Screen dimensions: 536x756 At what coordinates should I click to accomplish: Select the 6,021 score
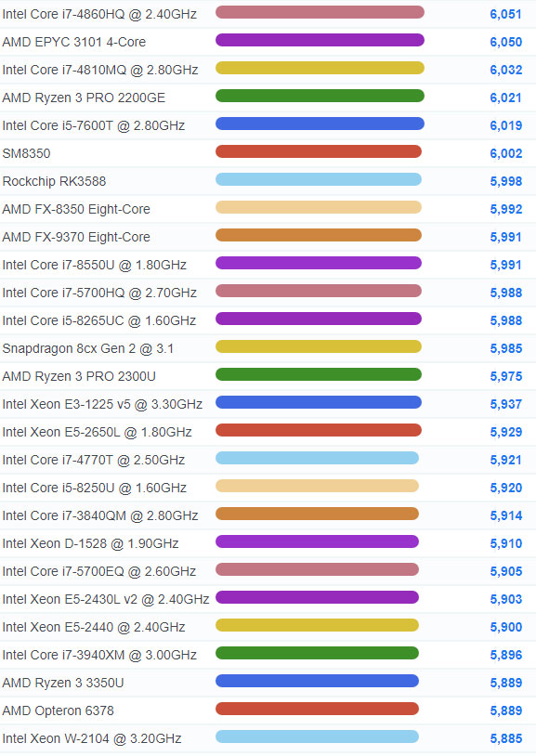[x=506, y=98]
